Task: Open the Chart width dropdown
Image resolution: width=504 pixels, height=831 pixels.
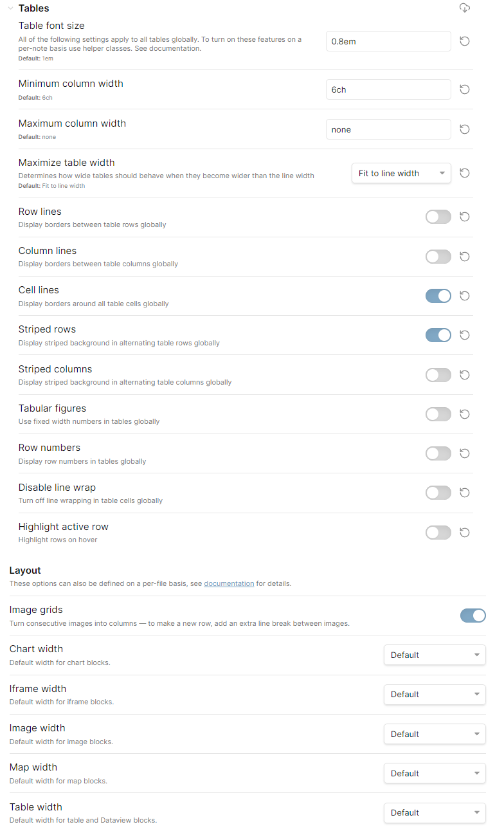Action: click(435, 655)
